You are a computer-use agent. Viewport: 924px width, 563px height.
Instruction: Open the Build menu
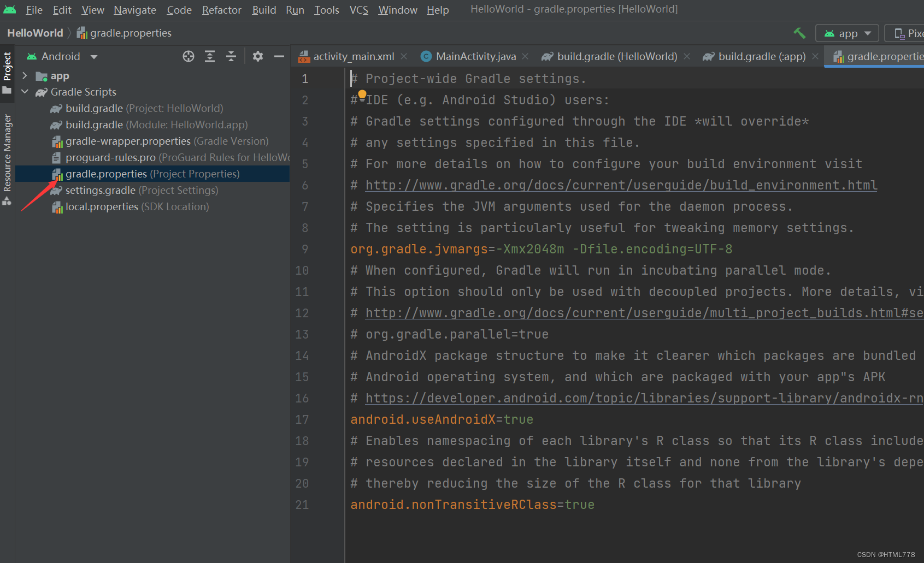click(x=264, y=10)
